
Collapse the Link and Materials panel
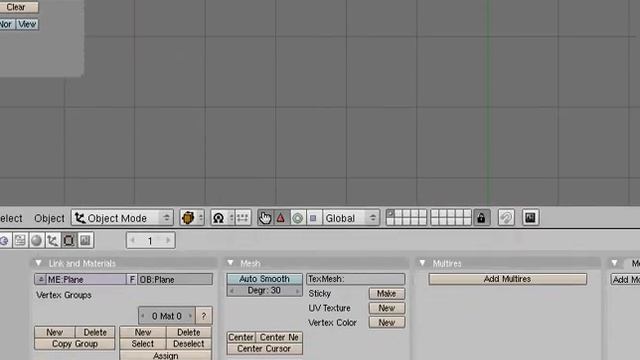coord(38,263)
